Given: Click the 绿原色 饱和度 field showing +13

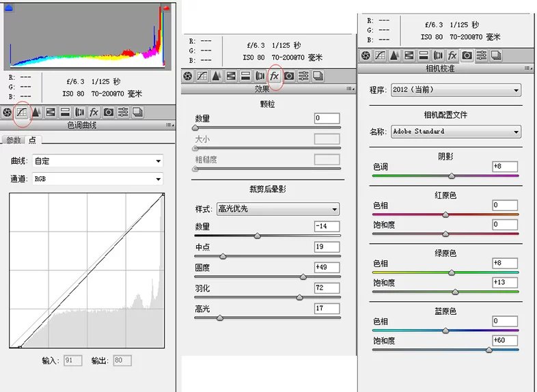Looking at the screenshot, I should point(505,283).
